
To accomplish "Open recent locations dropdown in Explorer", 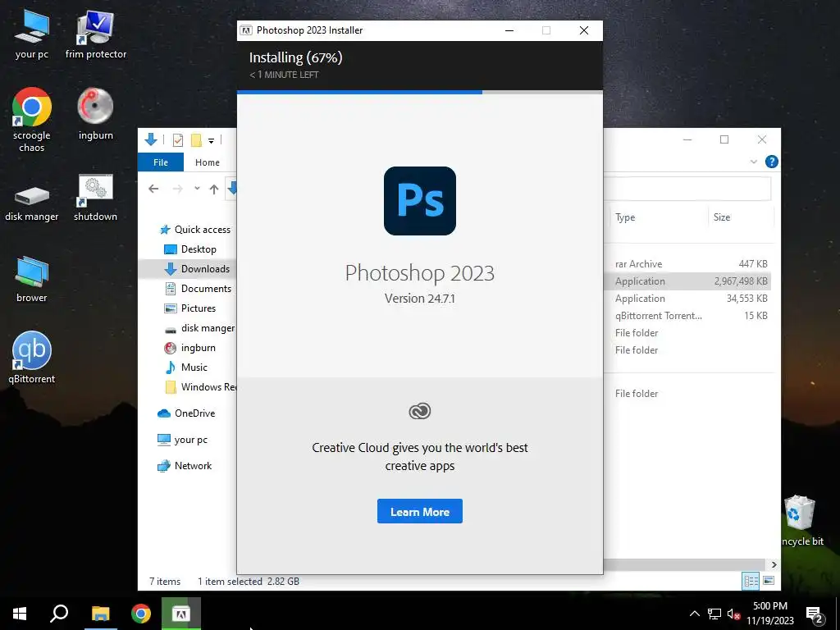I will [197, 189].
